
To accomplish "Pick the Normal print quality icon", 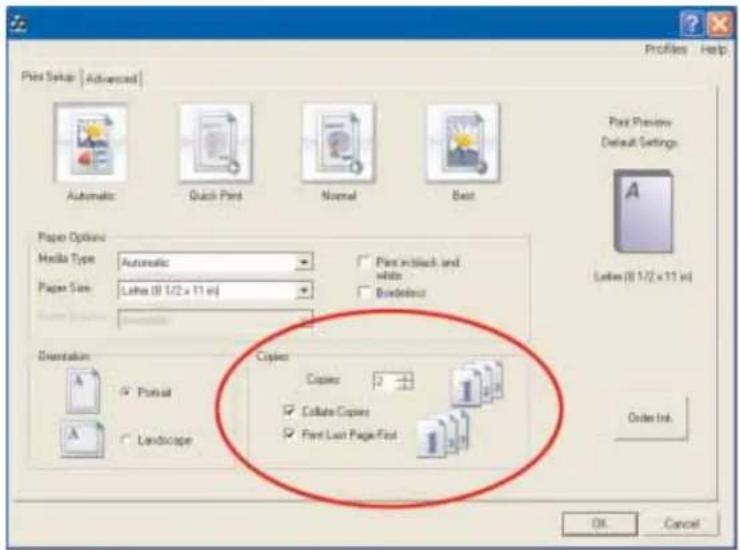I will [338, 142].
